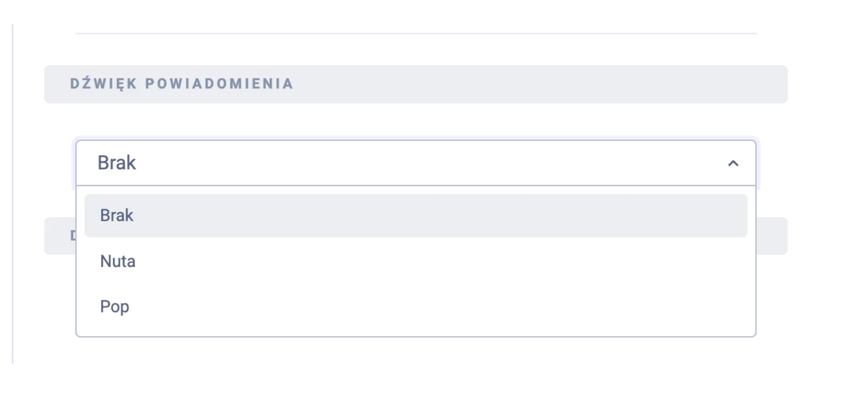Keep Brak as the notification sound
The image size is (868, 404).
(x=117, y=215)
